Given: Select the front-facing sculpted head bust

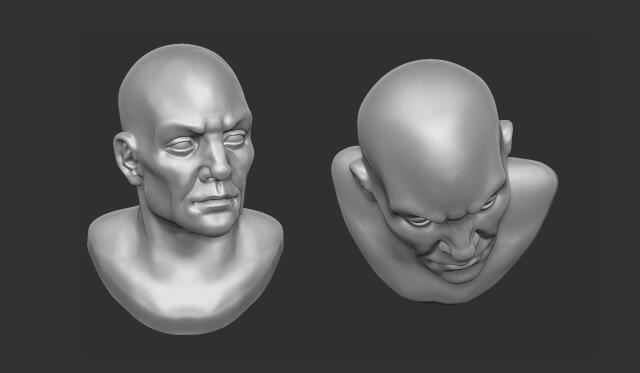Looking at the screenshot, I should pos(185,189).
